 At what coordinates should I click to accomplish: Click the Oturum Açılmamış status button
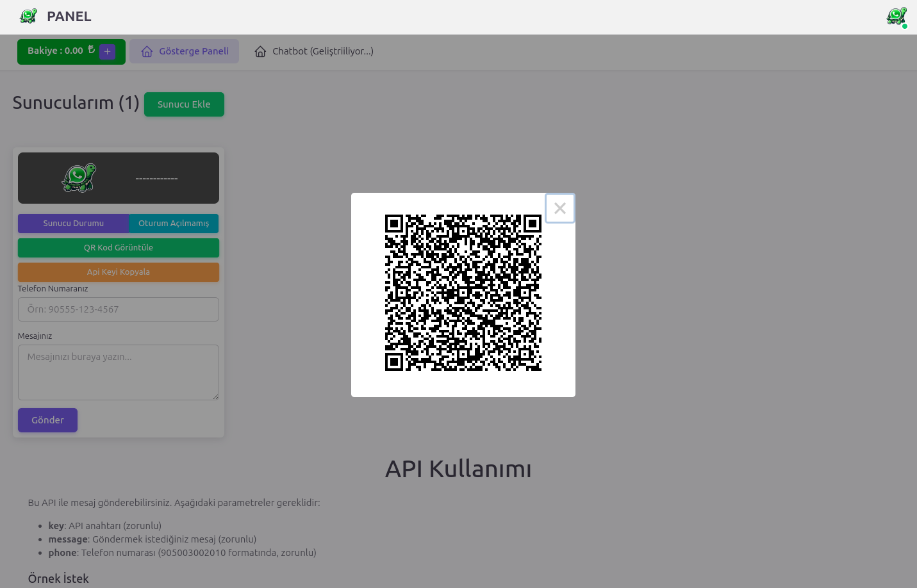pos(174,224)
